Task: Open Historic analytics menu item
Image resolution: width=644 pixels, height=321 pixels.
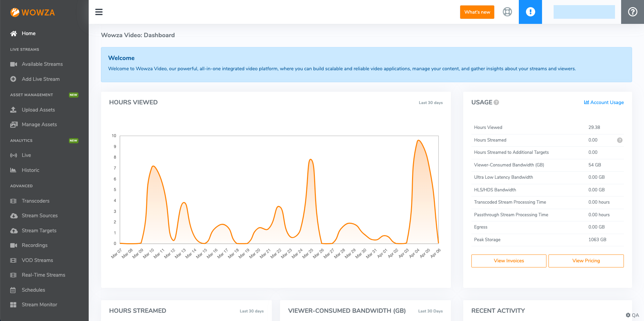Action: [30, 170]
